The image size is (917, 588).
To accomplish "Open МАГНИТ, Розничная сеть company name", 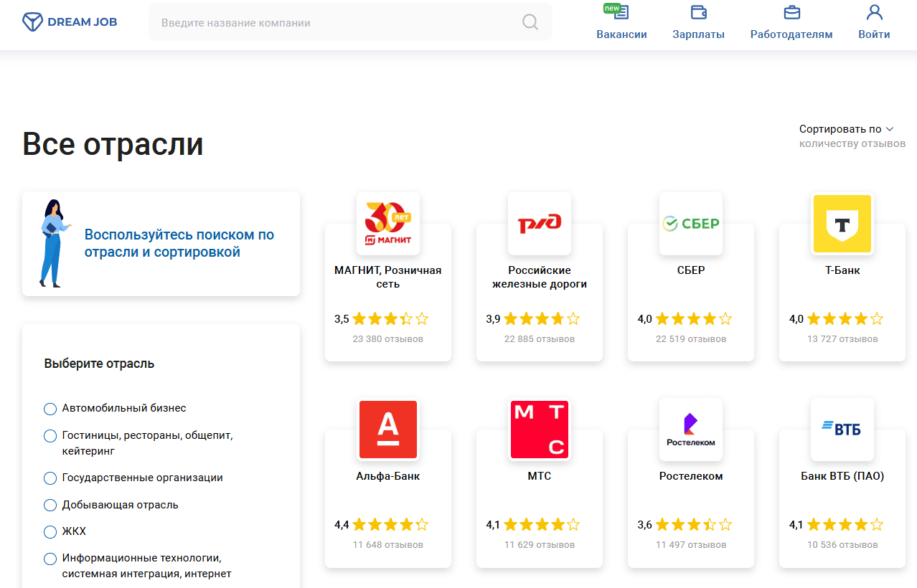I will (x=388, y=277).
